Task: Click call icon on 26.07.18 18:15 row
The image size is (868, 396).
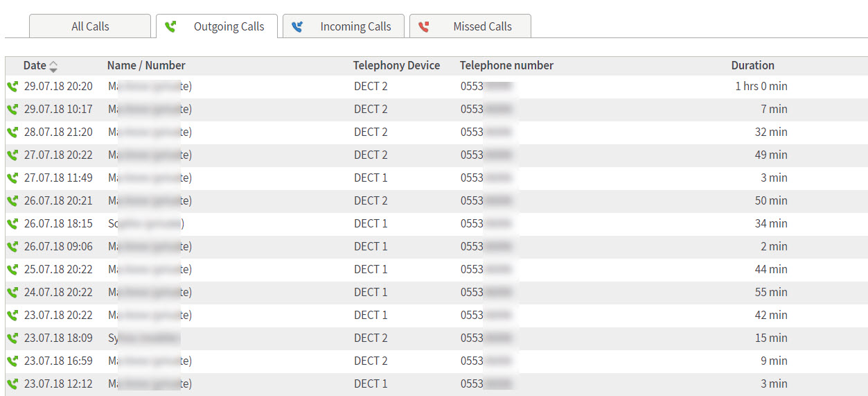Action: point(12,224)
